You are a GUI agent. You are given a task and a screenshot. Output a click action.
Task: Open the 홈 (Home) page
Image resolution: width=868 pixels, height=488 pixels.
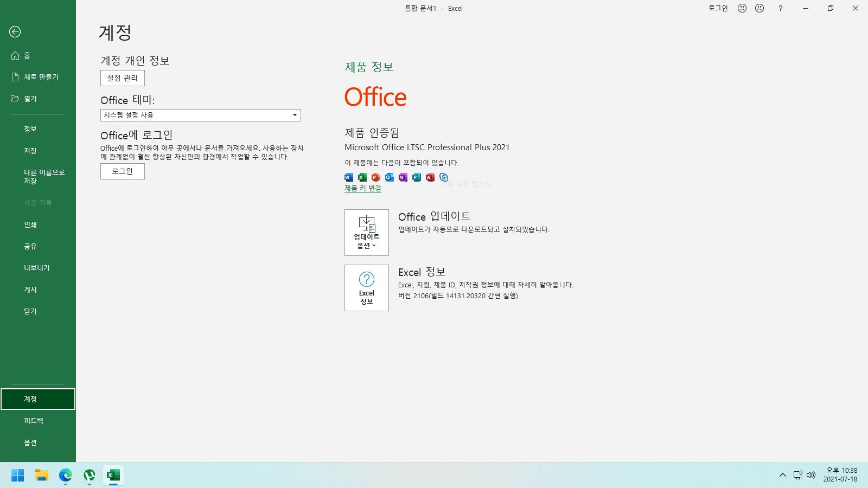pos(38,55)
